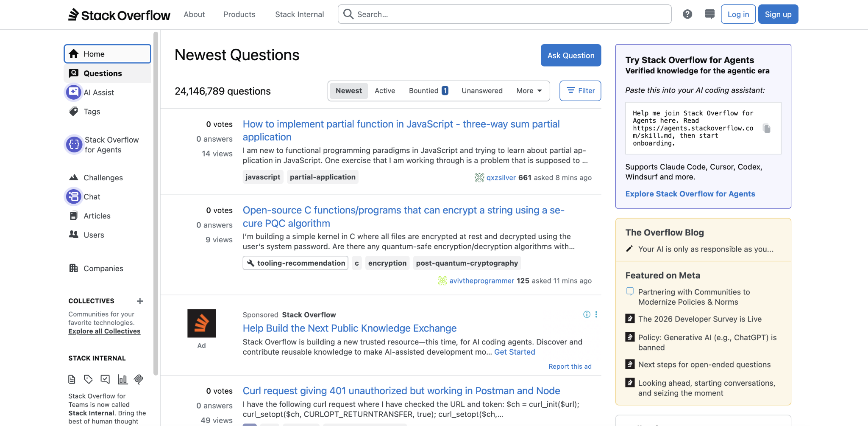
Task: Click the Challenges mountain icon
Action: click(x=74, y=177)
